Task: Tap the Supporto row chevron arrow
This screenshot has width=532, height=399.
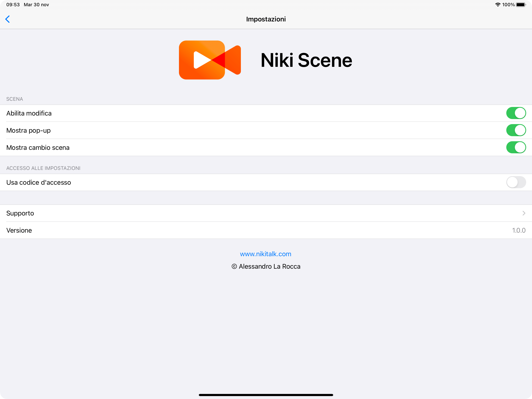Action: [x=524, y=213]
